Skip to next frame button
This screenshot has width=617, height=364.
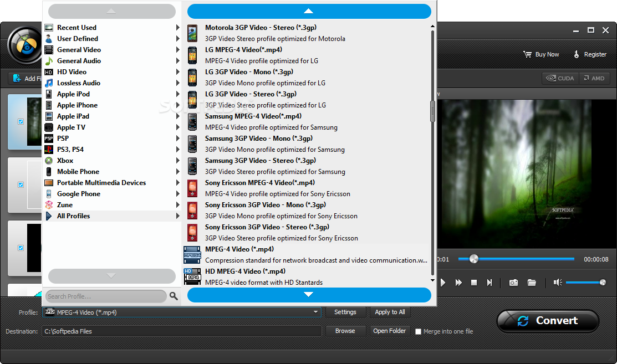(x=489, y=283)
